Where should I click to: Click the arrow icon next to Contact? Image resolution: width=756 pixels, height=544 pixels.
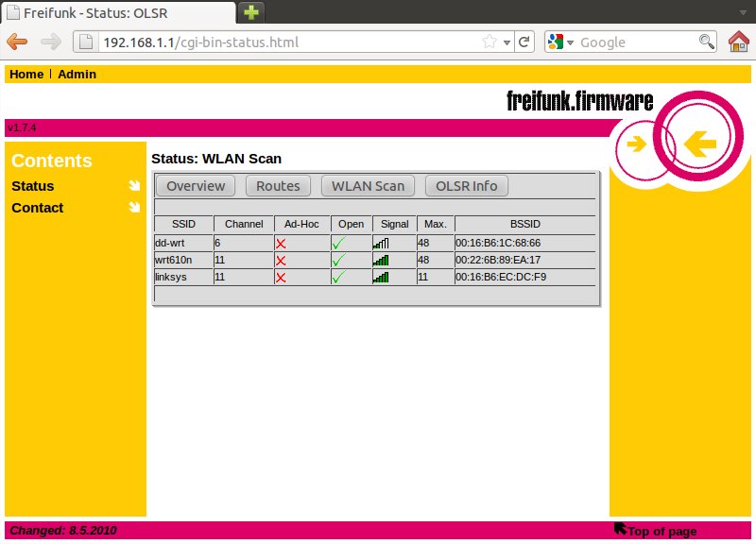[x=134, y=208]
